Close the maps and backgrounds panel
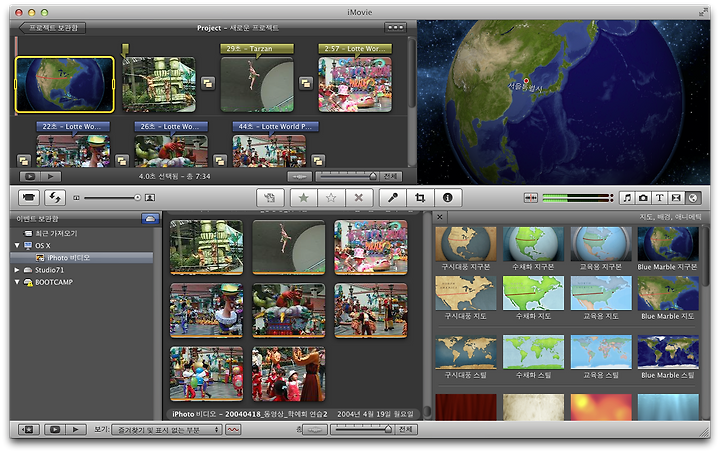This screenshot has height=453, width=720. coord(440,217)
